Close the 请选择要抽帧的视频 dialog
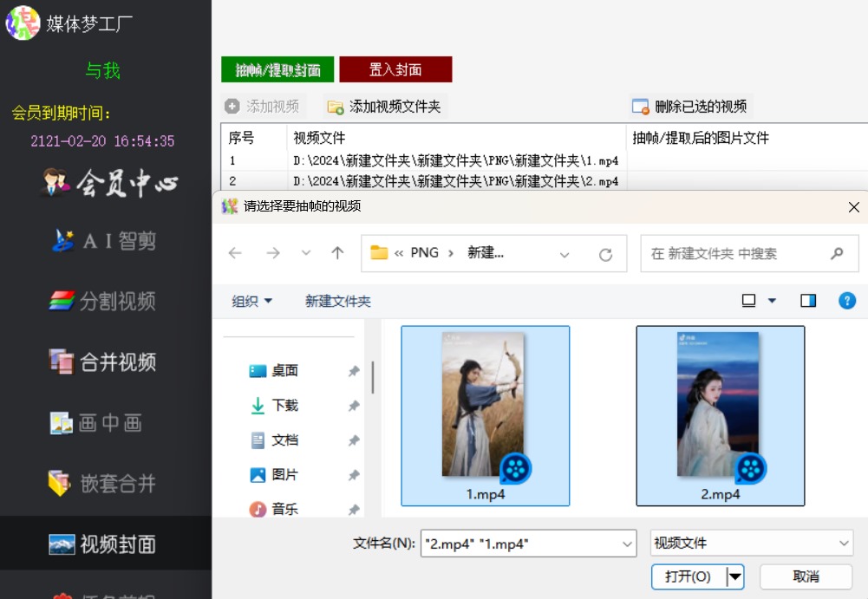 pyautogui.click(x=854, y=207)
